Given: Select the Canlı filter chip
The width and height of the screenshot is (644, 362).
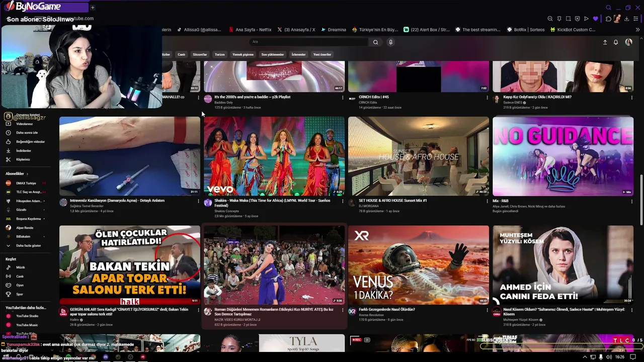Looking at the screenshot, I should [181, 54].
